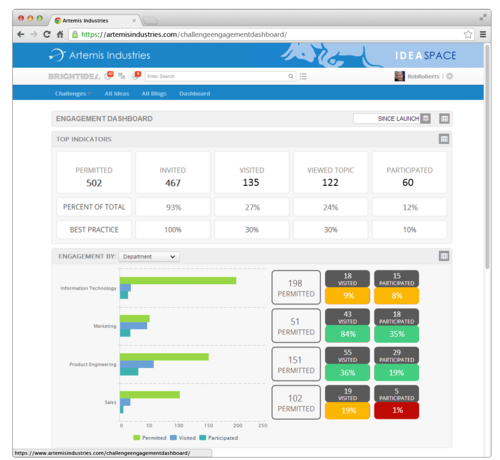Viewport: 500px width, 460px height.
Task: Click Top Indicators panel grid icon
Action: coord(444,139)
